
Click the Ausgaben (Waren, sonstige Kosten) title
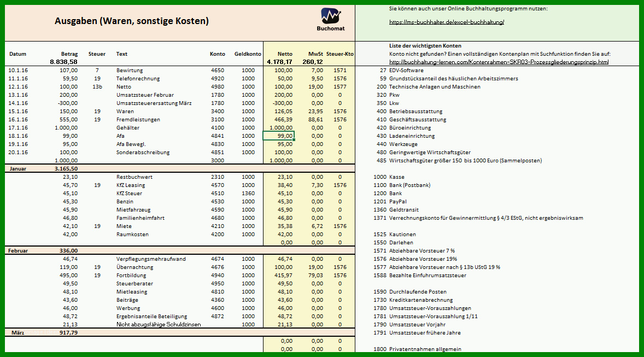point(131,21)
